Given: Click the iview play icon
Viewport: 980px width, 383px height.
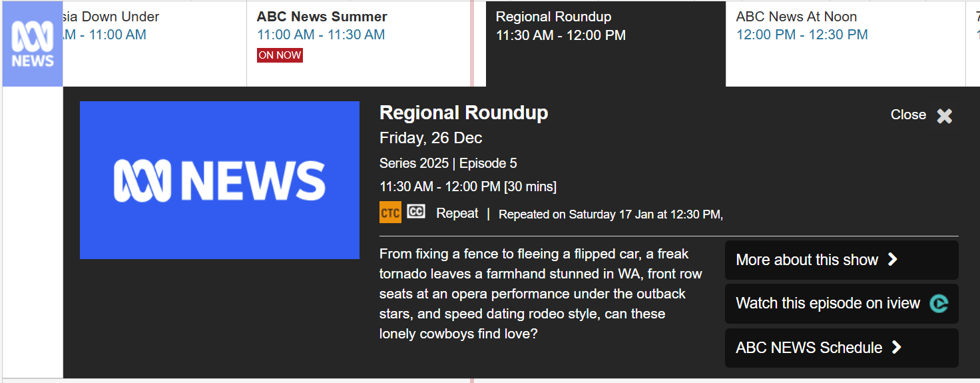Looking at the screenshot, I should click(939, 304).
